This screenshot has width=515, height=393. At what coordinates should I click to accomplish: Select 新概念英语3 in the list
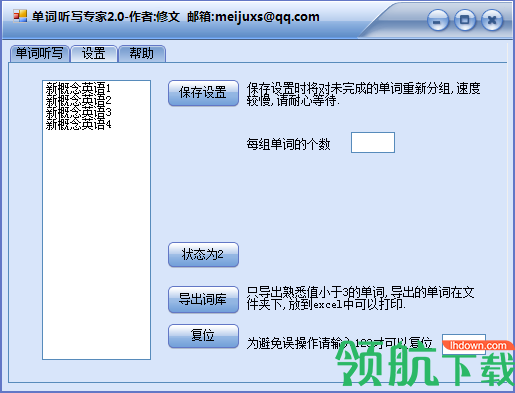pyautogui.click(x=78, y=113)
